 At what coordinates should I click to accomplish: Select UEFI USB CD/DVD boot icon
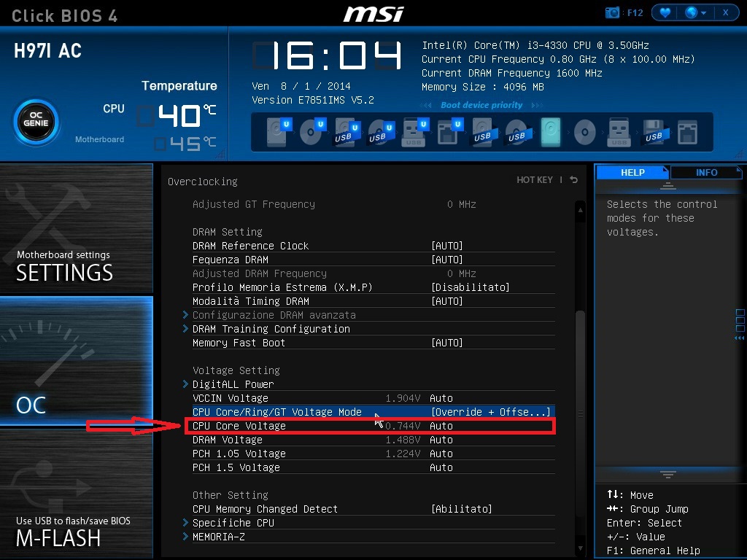click(381, 132)
